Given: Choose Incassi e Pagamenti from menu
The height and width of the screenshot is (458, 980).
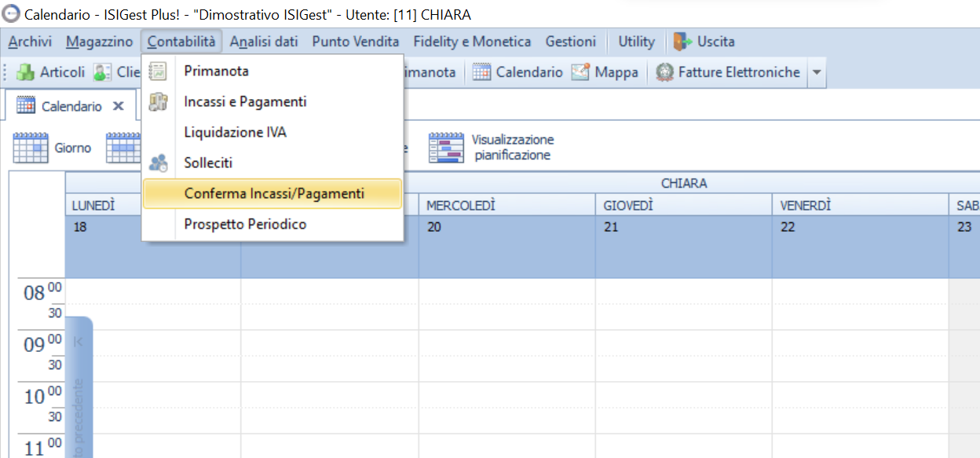Looking at the screenshot, I should [245, 102].
